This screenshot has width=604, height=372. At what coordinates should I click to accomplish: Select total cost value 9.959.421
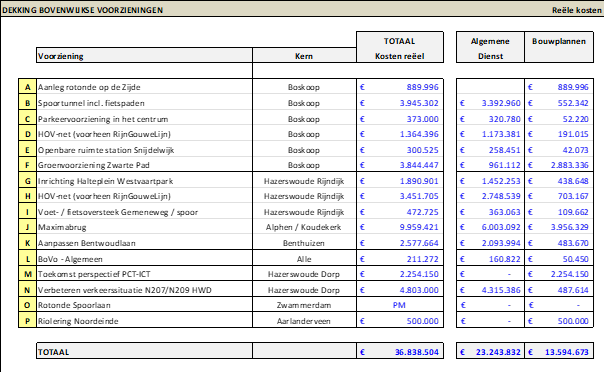point(400,227)
